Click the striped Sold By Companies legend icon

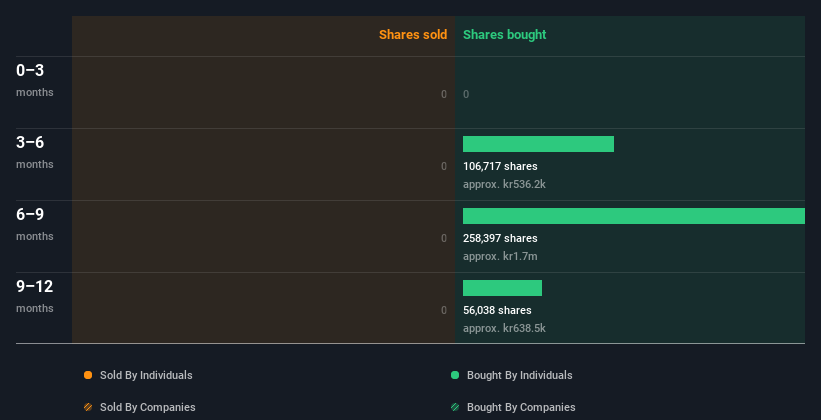click(88, 407)
